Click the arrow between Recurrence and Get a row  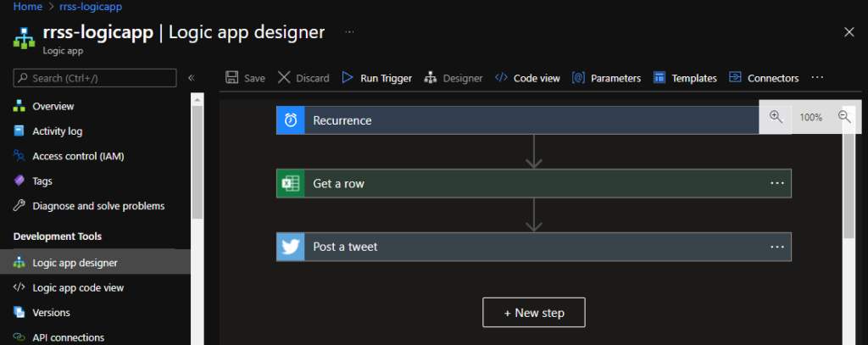point(534,152)
